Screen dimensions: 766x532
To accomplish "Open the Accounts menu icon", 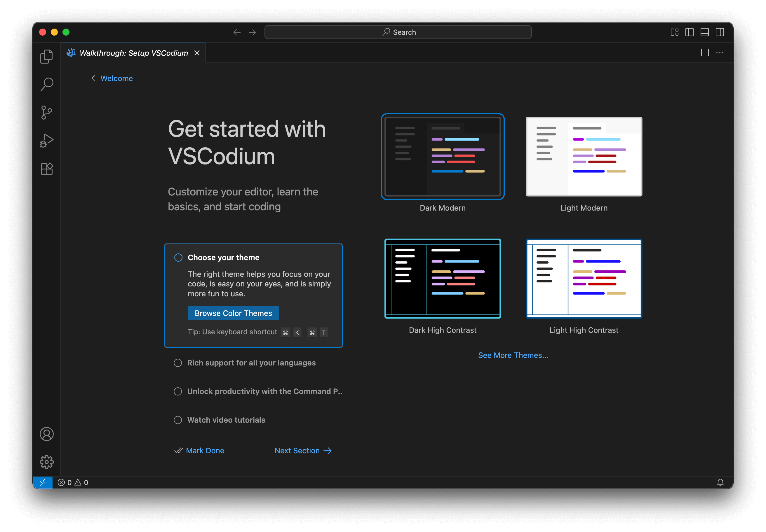I will coord(46,434).
